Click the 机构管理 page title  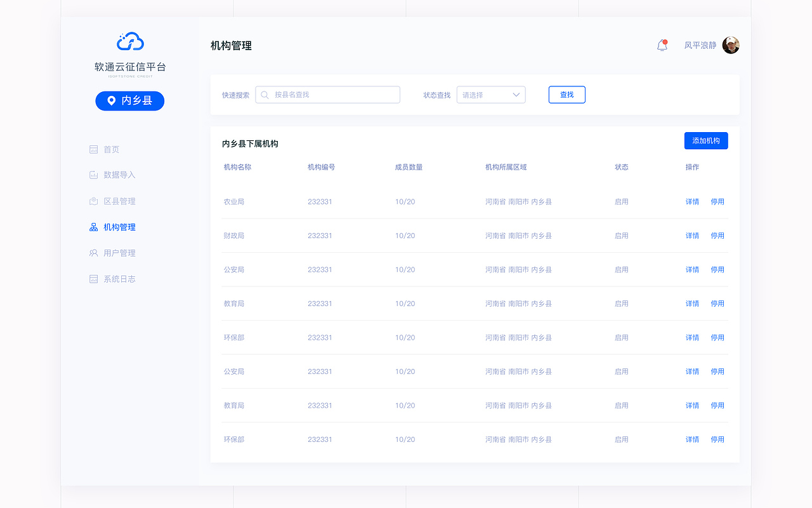click(x=231, y=46)
